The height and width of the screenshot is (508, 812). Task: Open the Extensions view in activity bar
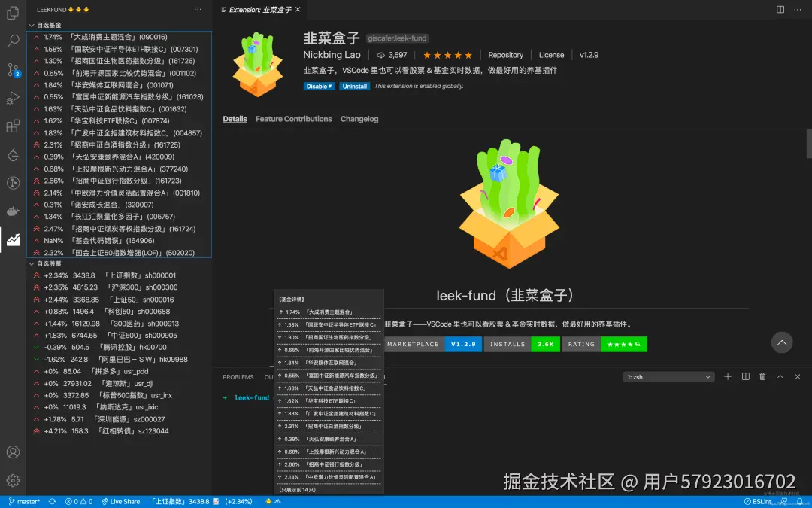point(13,126)
